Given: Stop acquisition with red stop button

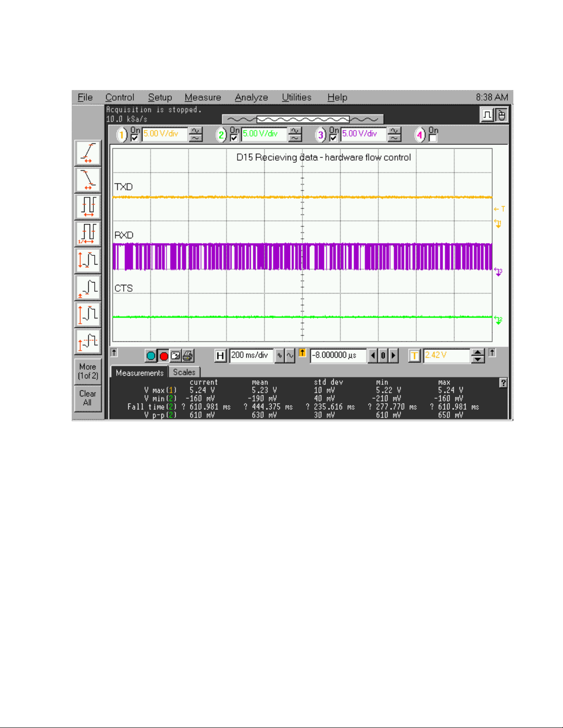Looking at the screenshot, I should click(164, 356).
